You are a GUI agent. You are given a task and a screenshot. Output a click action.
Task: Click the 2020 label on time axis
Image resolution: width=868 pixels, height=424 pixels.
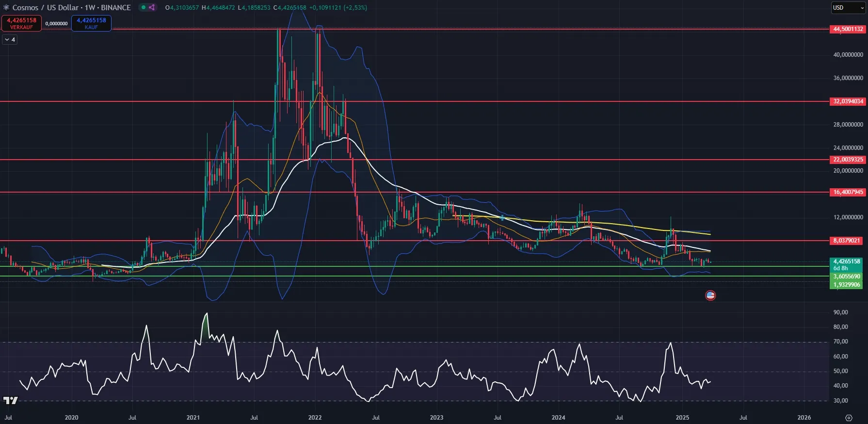[x=71, y=418]
